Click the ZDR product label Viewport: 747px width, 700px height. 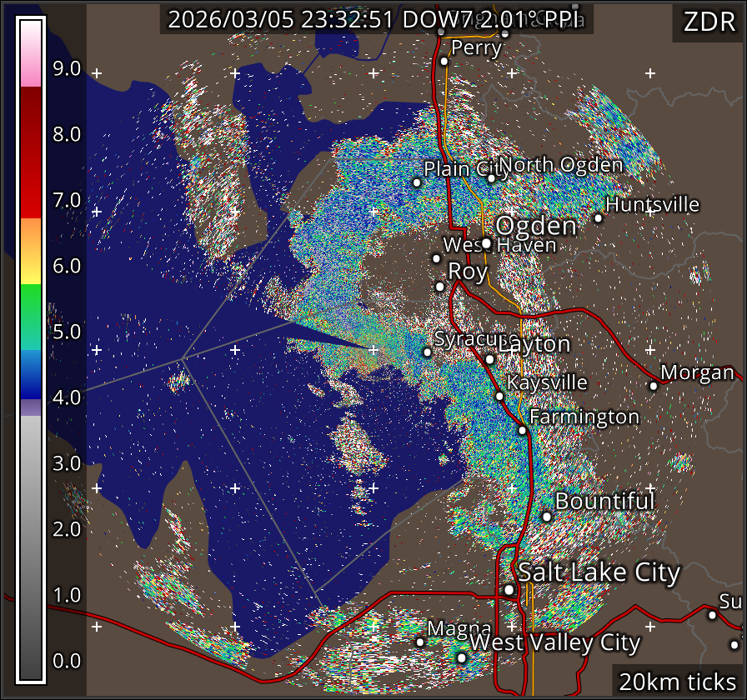[708, 22]
